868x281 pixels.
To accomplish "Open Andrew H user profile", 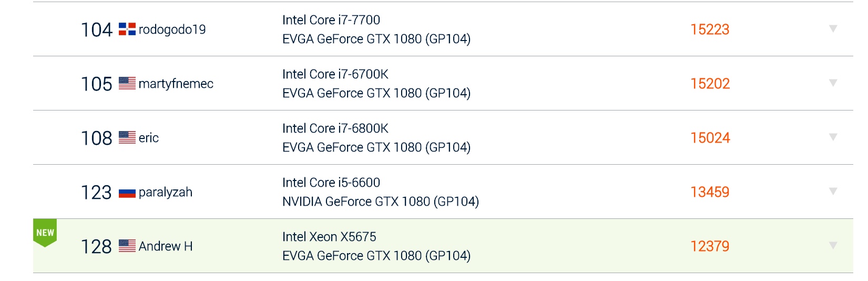I will coord(166,246).
